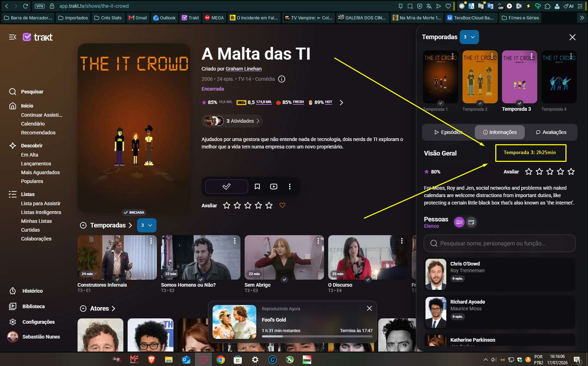The width and height of the screenshot is (588, 366).
Task: Open Calendário in the sidebar
Action: 33,124
